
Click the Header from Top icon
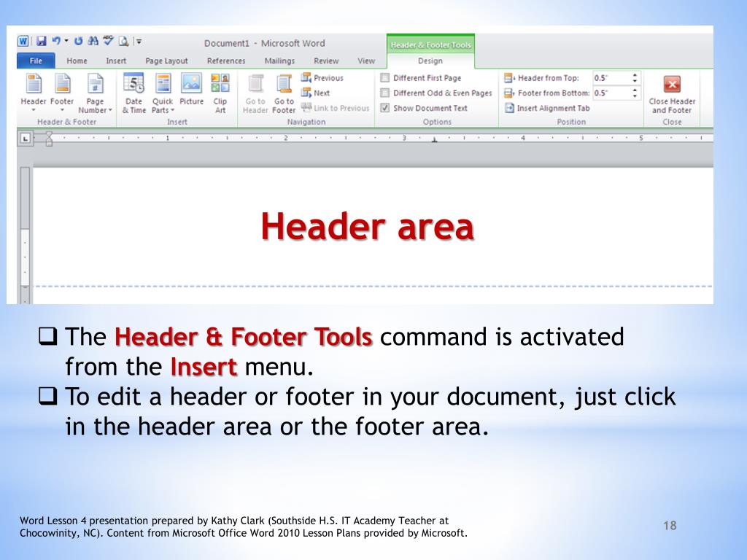[x=509, y=77]
